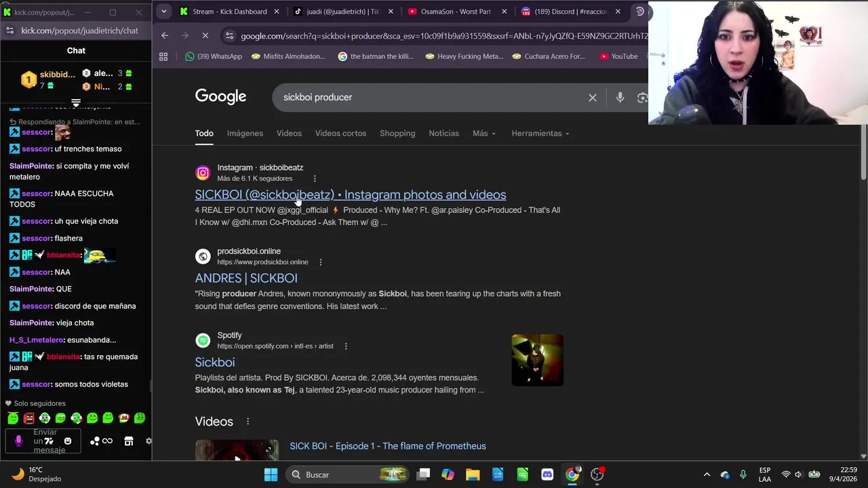Click the taskbar Buscar search box
Screen dimensions: 868x488
(347, 474)
